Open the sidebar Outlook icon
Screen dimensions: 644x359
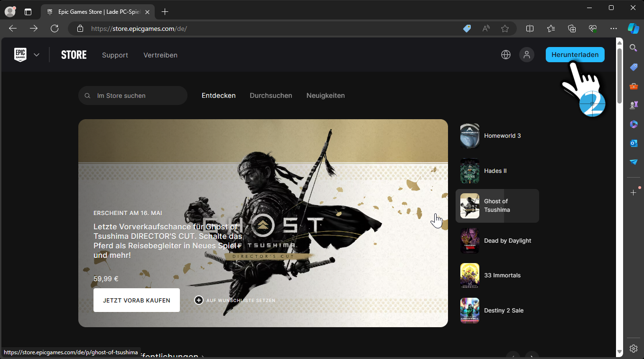pos(634,143)
